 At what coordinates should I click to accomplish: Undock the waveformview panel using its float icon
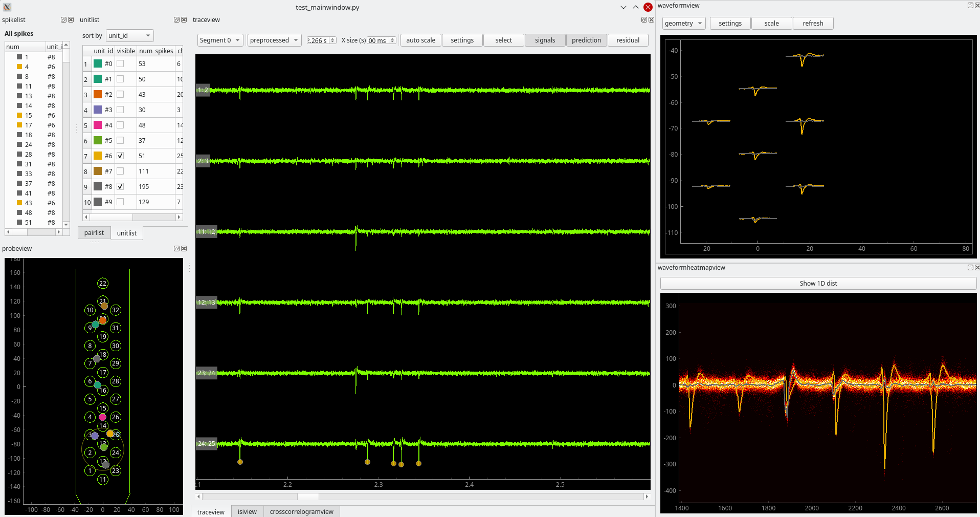coord(970,6)
